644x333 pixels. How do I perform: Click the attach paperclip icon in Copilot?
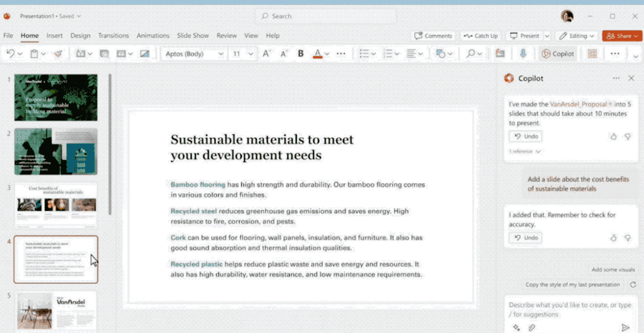pos(532,327)
